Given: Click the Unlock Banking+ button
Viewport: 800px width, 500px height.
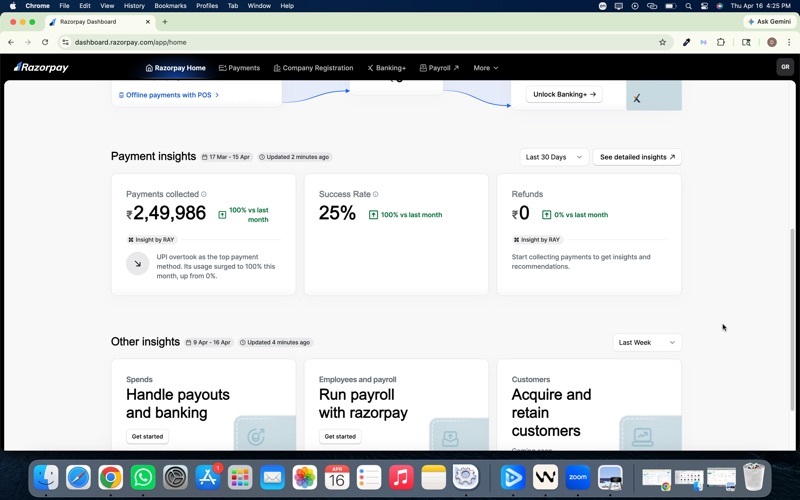Looking at the screenshot, I should point(564,94).
